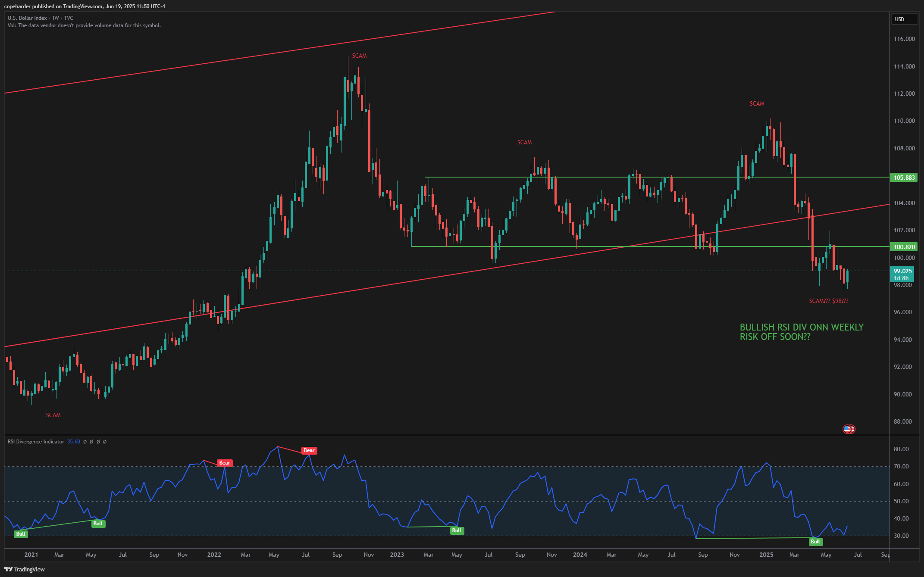Viewport: 924px width, 577px height.
Task: Click the Bear tag near July 2022
Action: click(x=309, y=450)
